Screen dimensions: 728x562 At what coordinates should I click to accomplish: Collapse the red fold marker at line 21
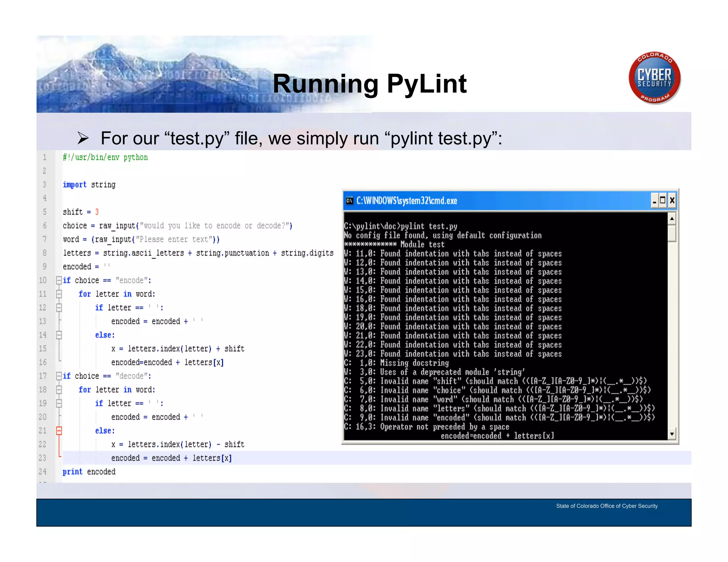tap(59, 431)
